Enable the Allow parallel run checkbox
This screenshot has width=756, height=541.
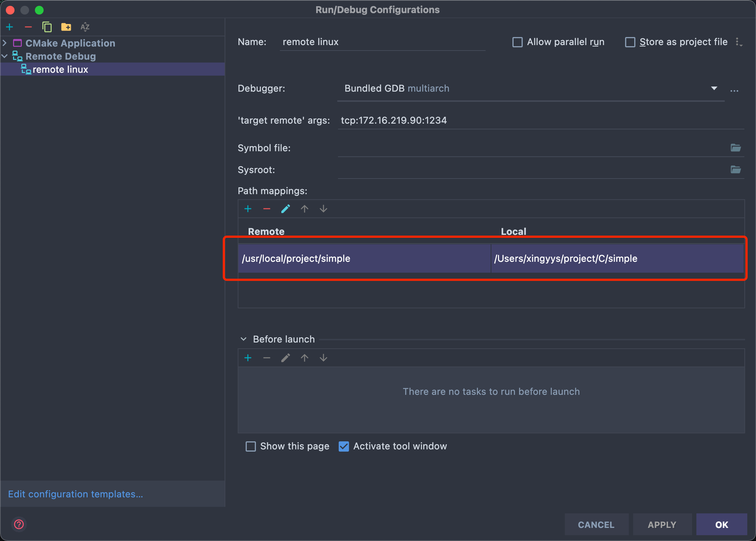(518, 42)
